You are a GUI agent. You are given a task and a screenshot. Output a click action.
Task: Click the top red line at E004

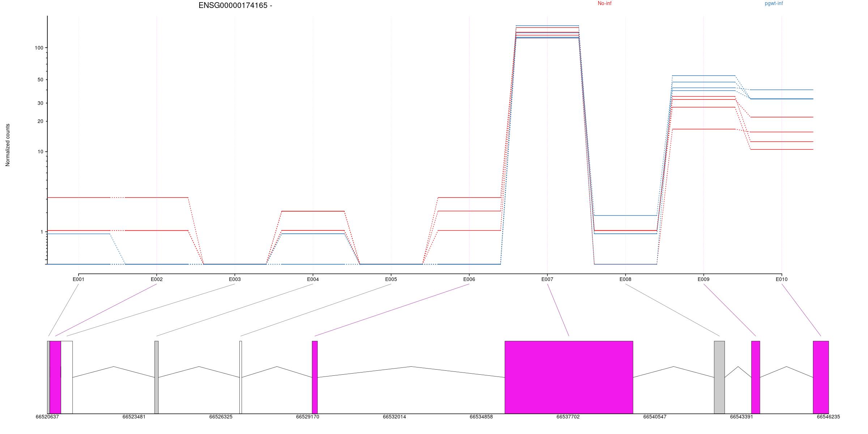(313, 211)
